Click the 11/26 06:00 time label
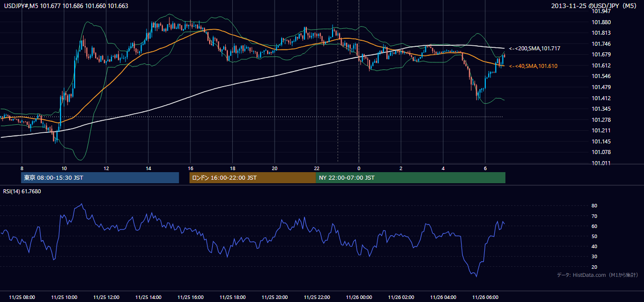 point(485,297)
